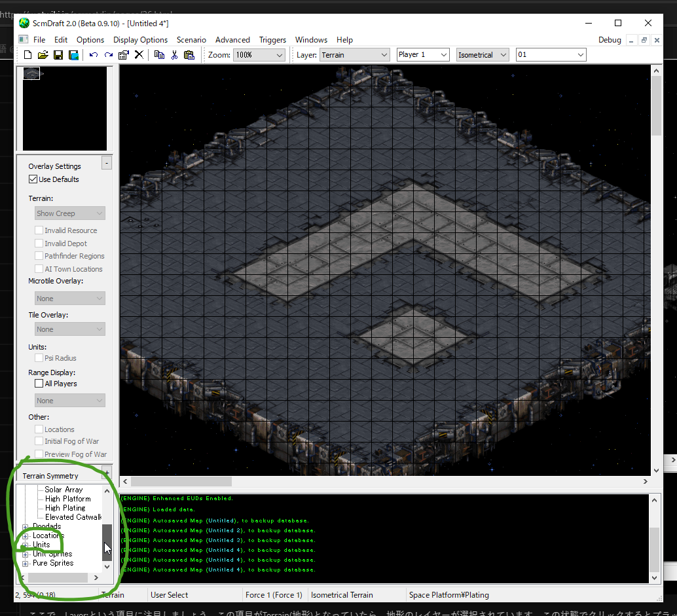Enable Invalid Depot overlay checkbox
Image resolution: width=677 pixels, height=616 pixels.
(39, 244)
